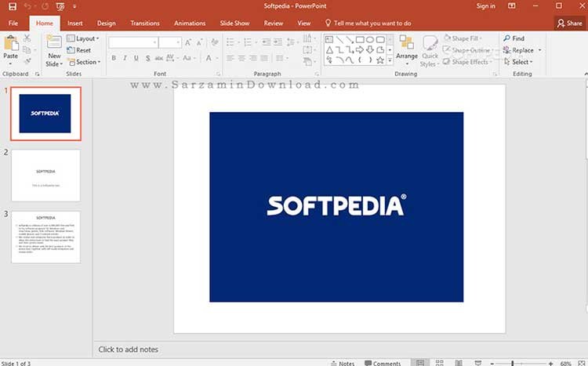Toggle Bold formatting
The width and height of the screenshot is (588, 366).
click(x=114, y=58)
